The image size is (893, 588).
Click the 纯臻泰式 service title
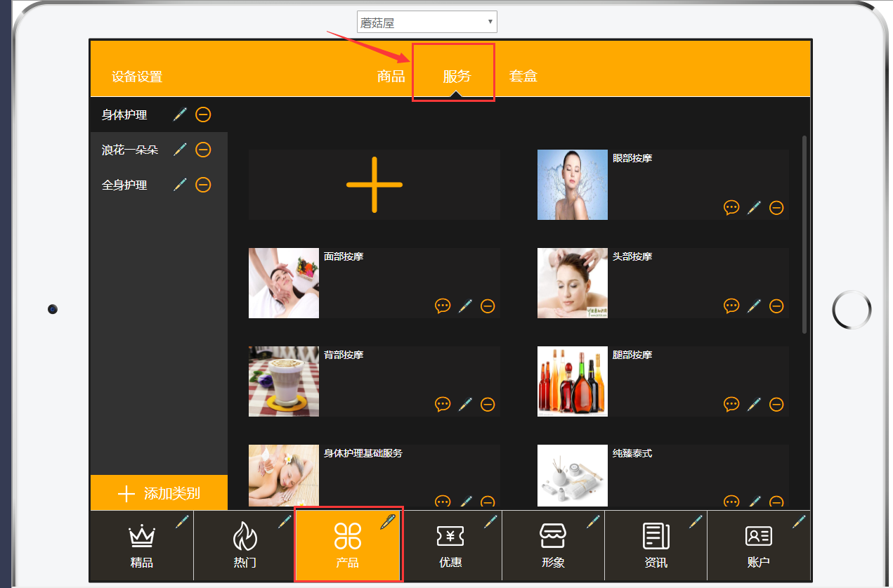(632, 454)
